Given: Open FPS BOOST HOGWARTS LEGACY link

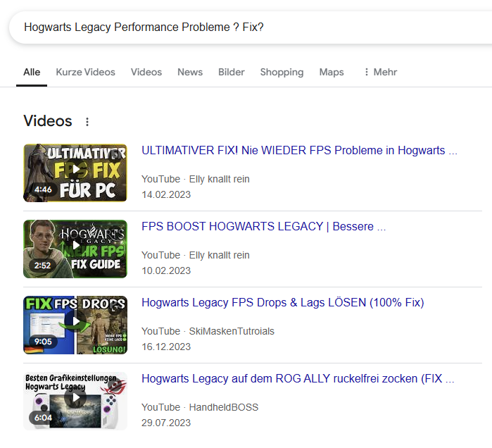Looking at the screenshot, I should pos(263,226).
